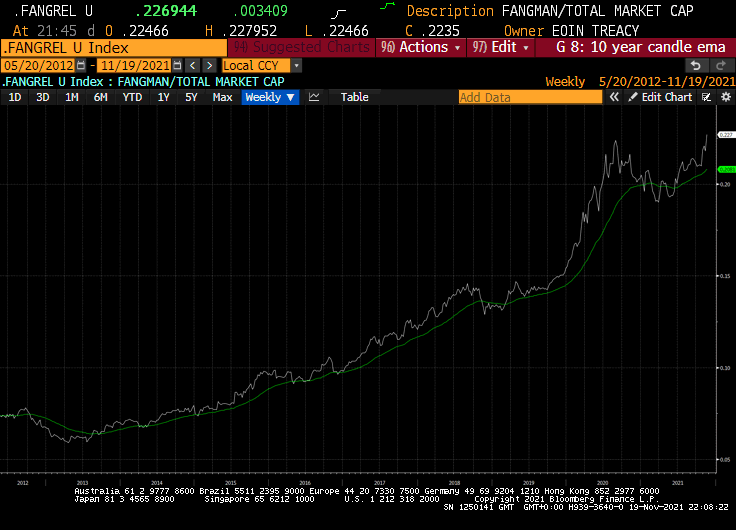The width and height of the screenshot is (736, 530).
Task: Select the 1M range tab
Action: coord(72,97)
